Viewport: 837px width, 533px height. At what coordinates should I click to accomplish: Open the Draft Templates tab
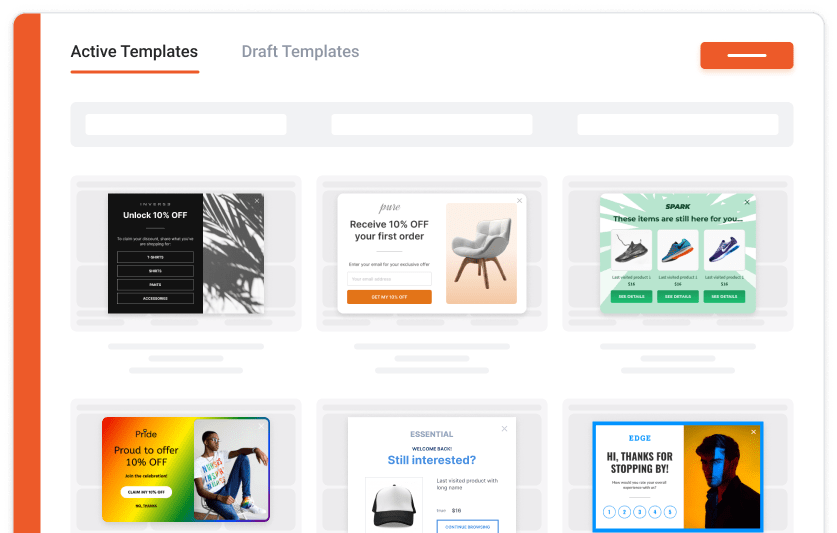pyautogui.click(x=300, y=52)
